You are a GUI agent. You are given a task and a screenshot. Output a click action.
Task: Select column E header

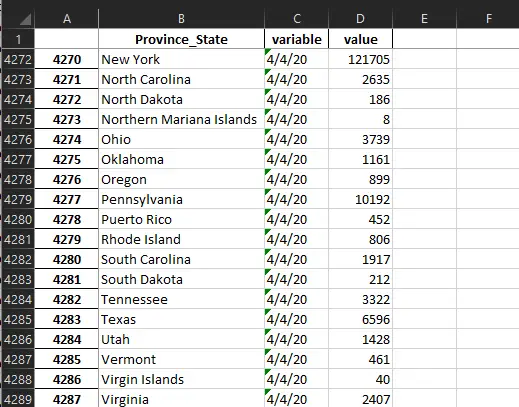pyautogui.click(x=424, y=19)
